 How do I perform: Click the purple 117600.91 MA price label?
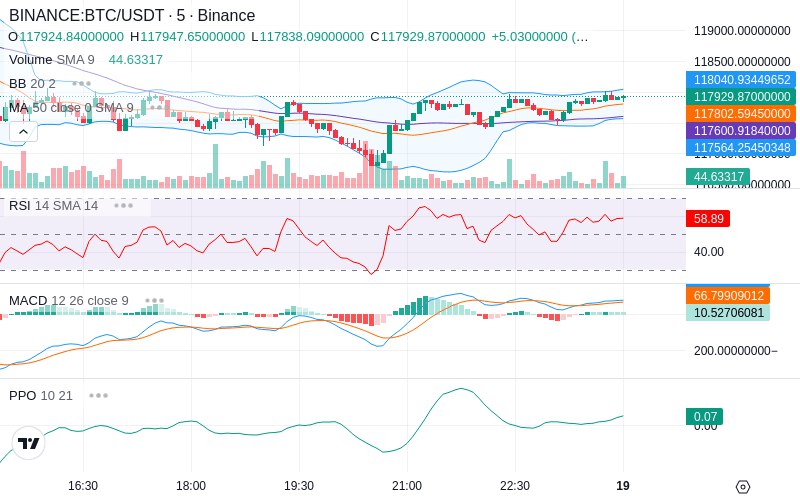tap(741, 131)
